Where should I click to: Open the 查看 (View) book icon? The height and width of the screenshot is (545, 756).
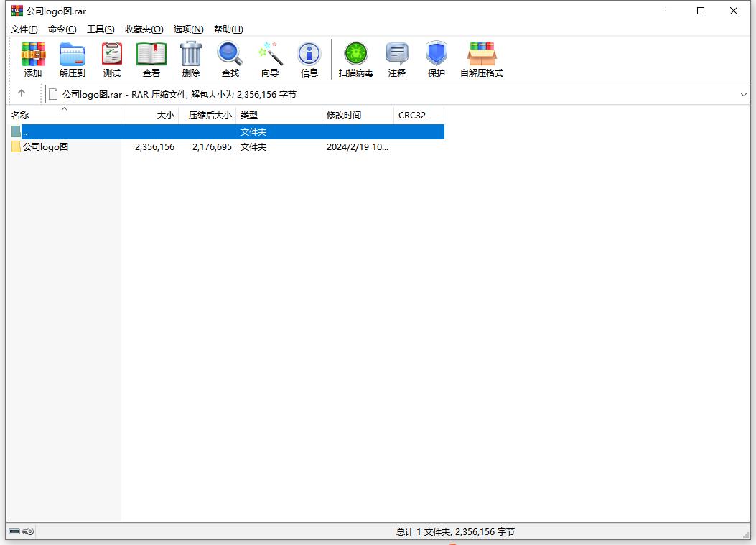151,55
